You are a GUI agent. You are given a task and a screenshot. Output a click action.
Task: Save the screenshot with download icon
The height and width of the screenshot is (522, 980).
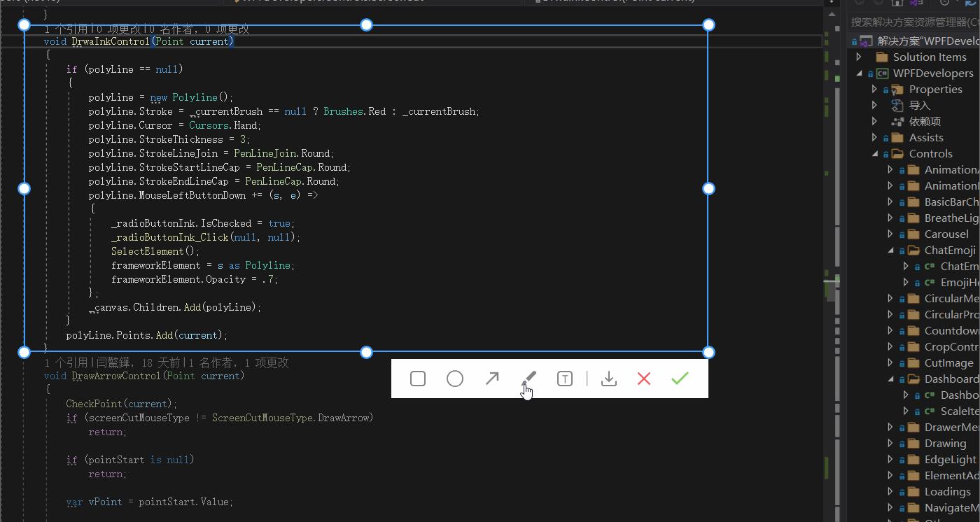coord(608,379)
